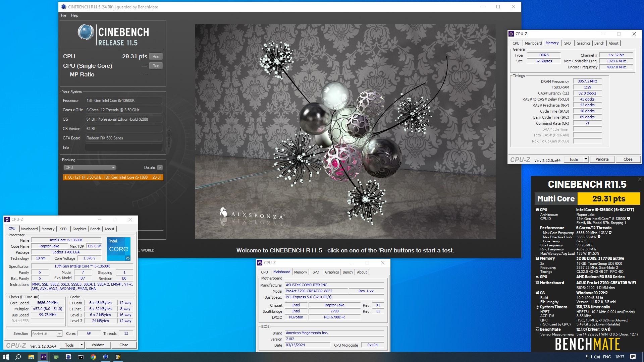Open File Explorer from the taskbar
Image resolution: width=644 pixels, height=362 pixels.
(31, 357)
